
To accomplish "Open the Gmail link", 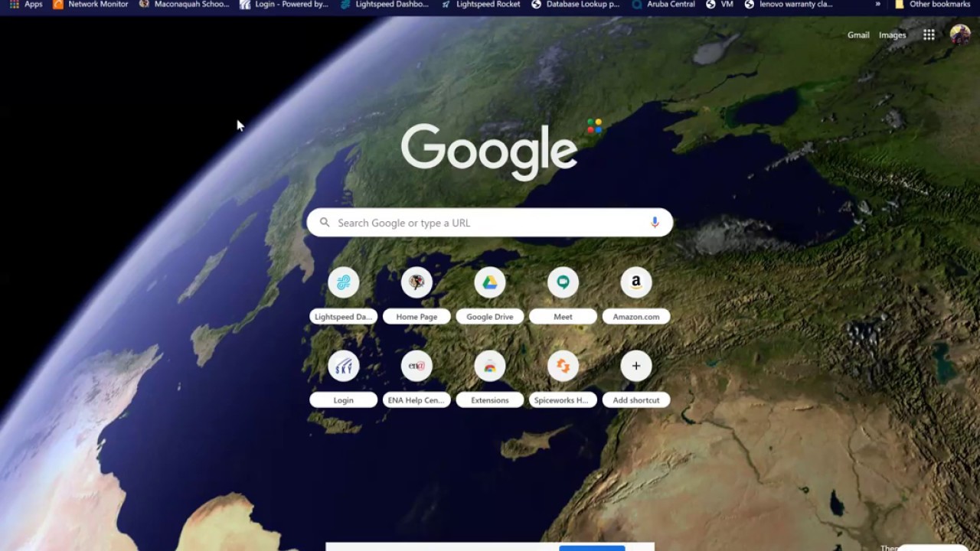I will point(858,35).
